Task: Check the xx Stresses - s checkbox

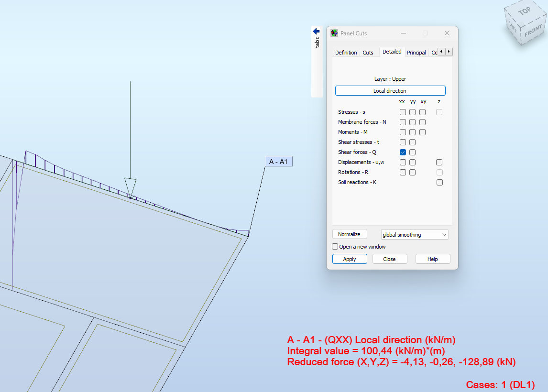Action: (x=403, y=112)
